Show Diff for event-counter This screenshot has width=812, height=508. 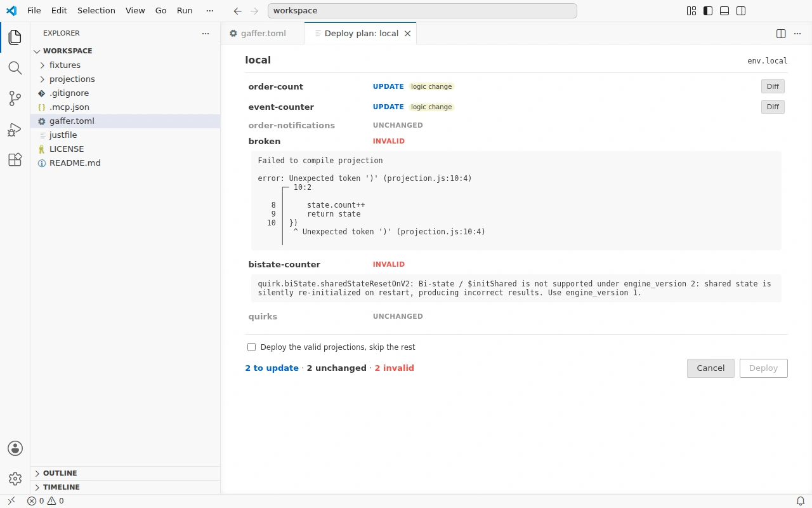(x=773, y=107)
